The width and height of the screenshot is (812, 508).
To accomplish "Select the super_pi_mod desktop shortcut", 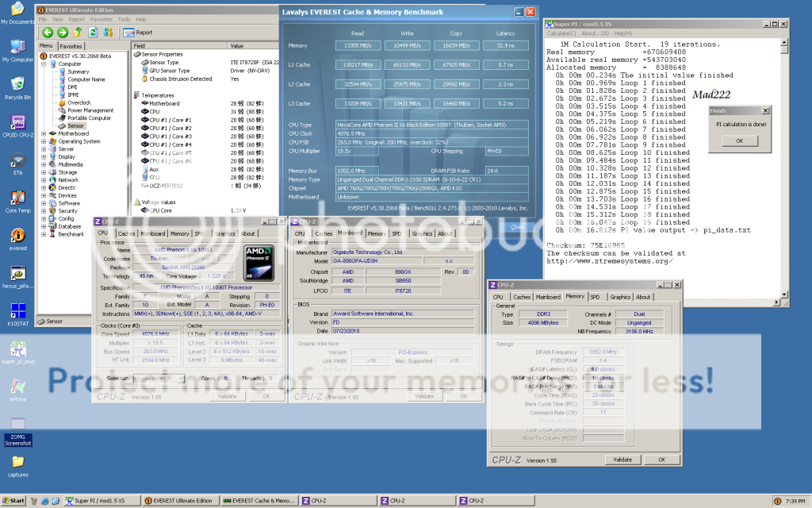I will point(17,352).
